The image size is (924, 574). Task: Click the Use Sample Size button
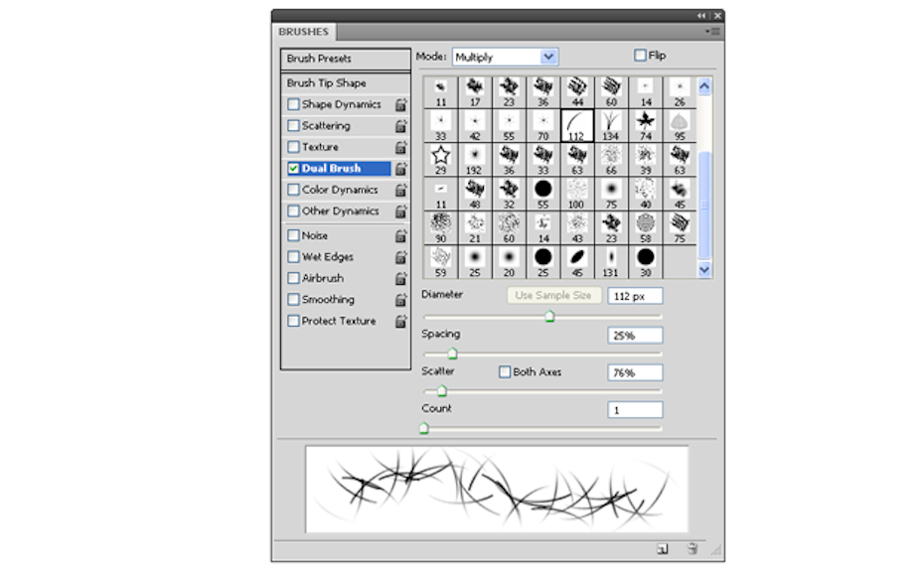552,295
